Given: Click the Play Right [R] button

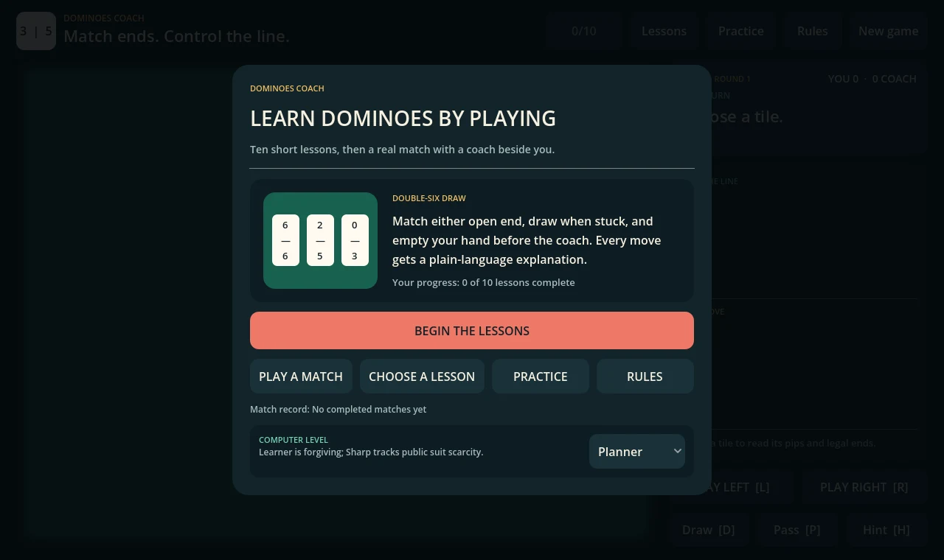Looking at the screenshot, I should pos(864,487).
